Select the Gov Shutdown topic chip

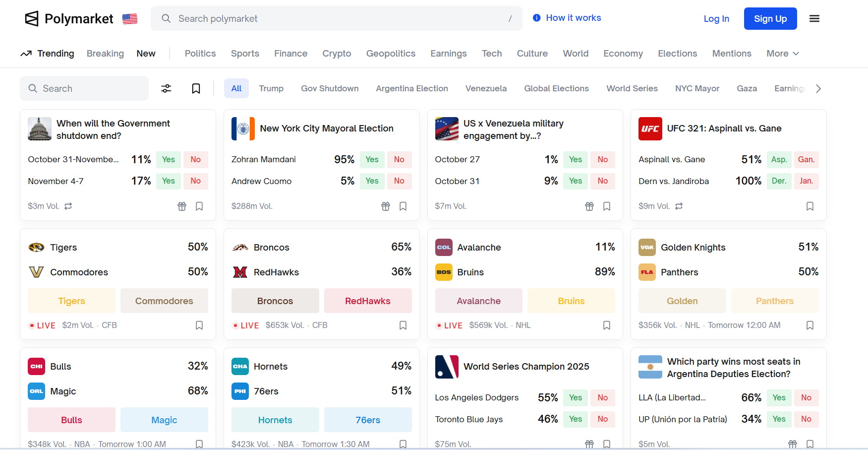tap(330, 88)
